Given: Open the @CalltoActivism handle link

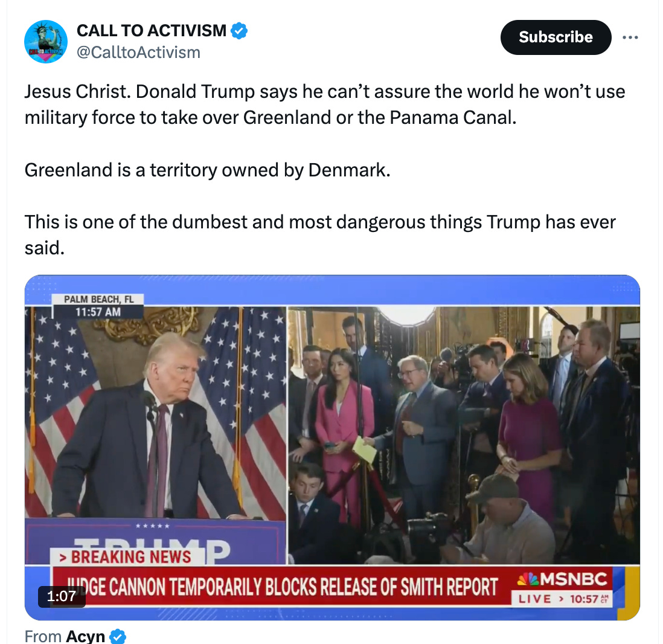Looking at the screenshot, I should 138,53.
